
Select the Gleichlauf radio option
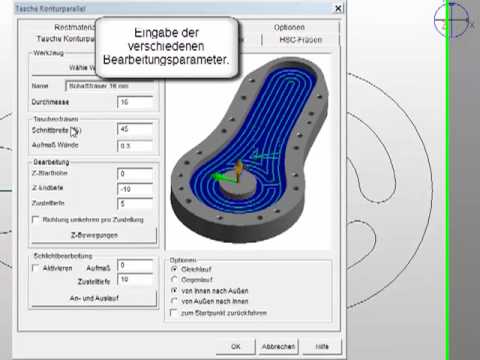[x=174, y=269]
